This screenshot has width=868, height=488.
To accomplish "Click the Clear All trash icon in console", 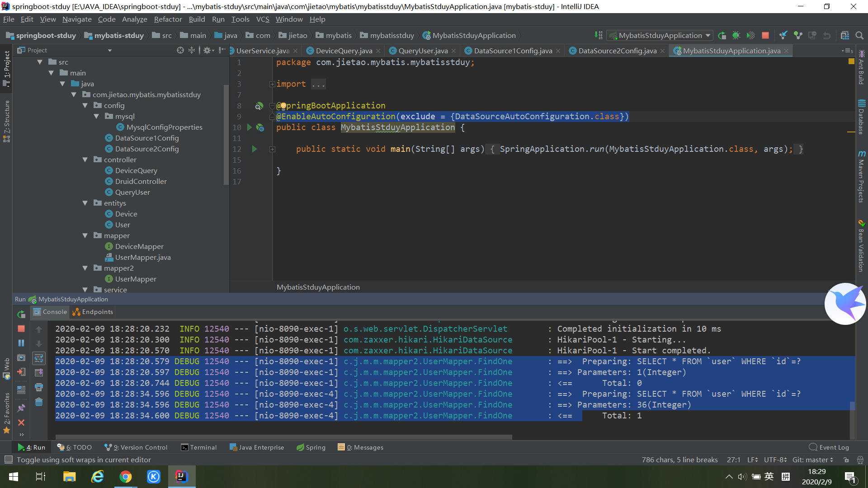I will pos(39,402).
